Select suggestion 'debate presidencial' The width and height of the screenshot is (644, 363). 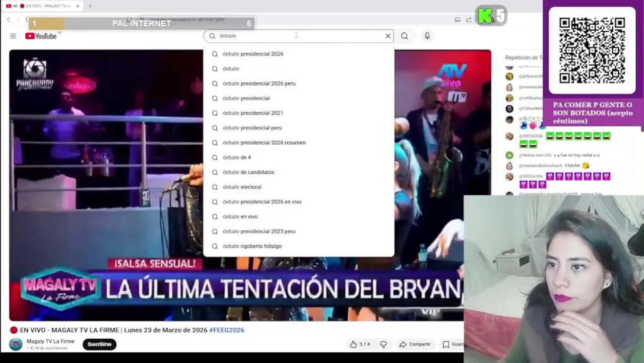click(x=299, y=98)
